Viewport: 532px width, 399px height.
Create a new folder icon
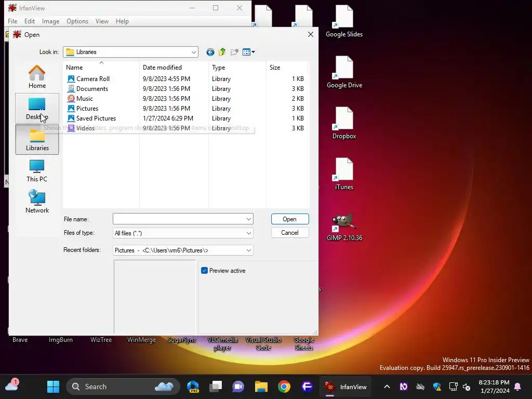click(234, 52)
